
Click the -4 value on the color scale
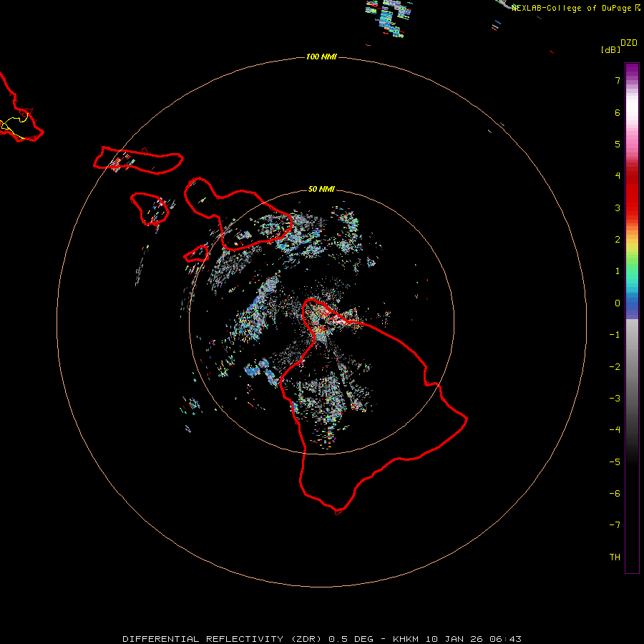pyautogui.click(x=615, y=430)
